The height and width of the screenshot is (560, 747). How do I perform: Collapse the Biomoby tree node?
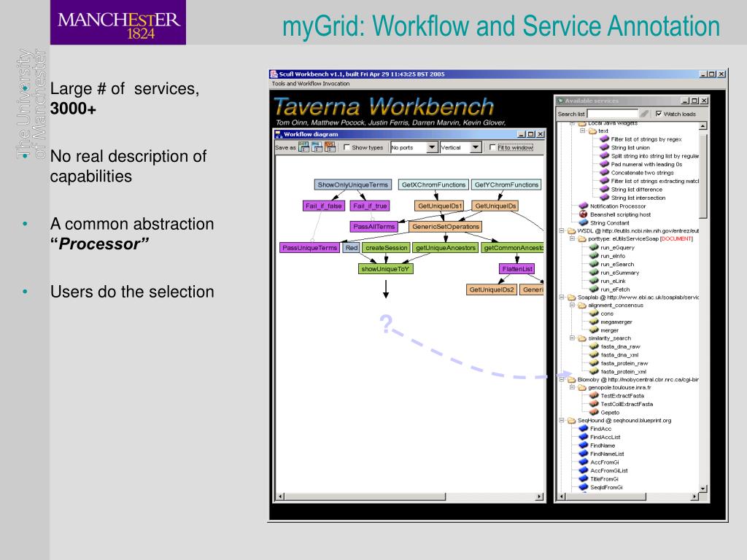coord(562,379)
